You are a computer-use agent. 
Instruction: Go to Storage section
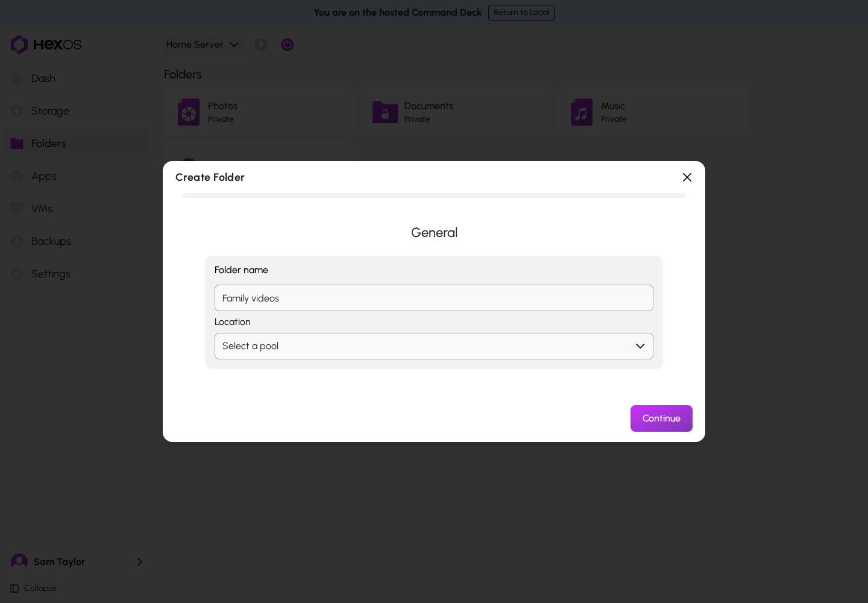(77, 111)
